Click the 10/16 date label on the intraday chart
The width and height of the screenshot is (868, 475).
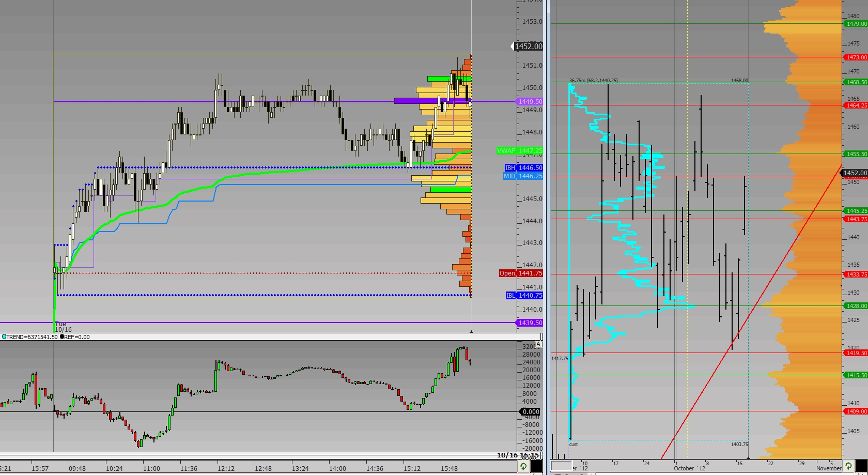click(63, 329)
